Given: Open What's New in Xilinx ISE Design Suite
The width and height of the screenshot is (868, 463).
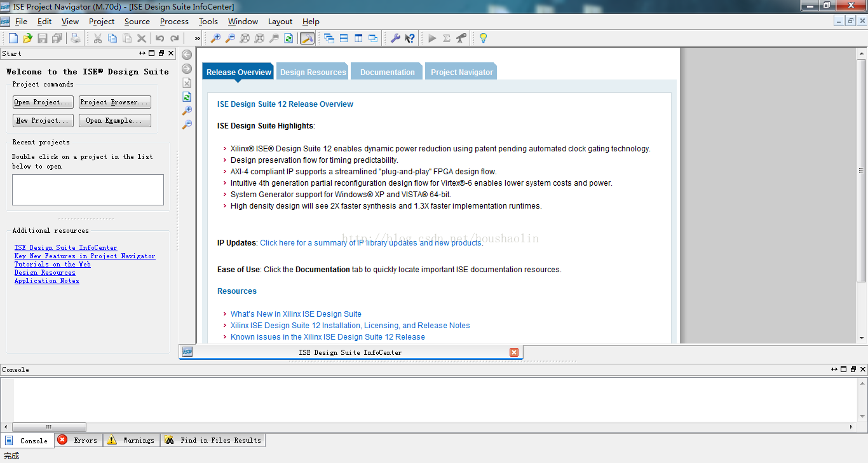Looking at the screenshot, I should click(296, 314).
